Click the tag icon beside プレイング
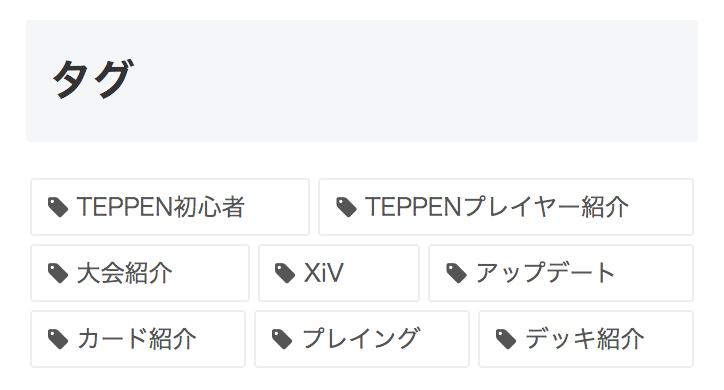The image size is (724, 390). pyautogui.click(x=282, y=339)
